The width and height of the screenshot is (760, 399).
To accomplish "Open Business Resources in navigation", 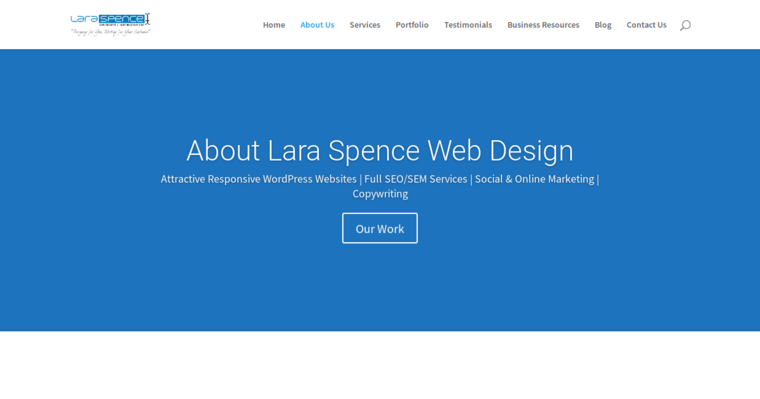I will (x=543, y=25).
